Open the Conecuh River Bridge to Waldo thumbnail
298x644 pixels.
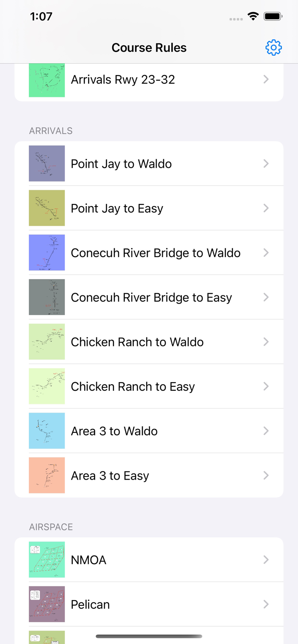point(47,253)
